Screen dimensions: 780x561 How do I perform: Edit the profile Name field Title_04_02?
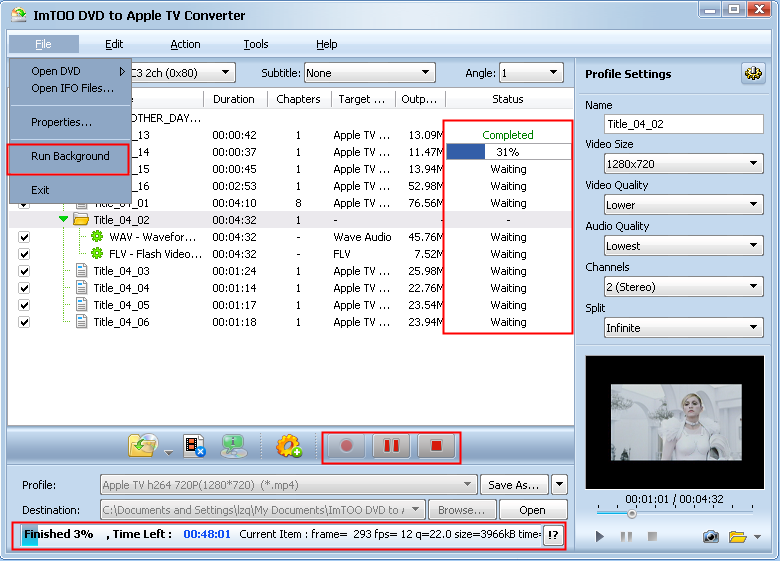(683, 124)
